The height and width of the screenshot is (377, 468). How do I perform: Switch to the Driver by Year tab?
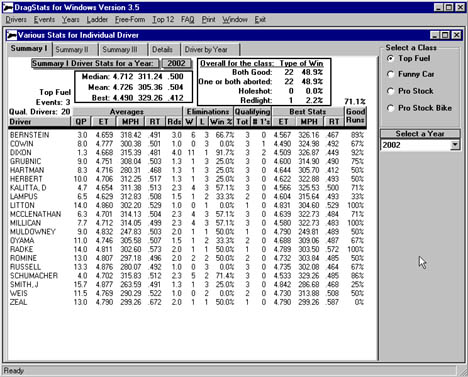click(210, 50)
